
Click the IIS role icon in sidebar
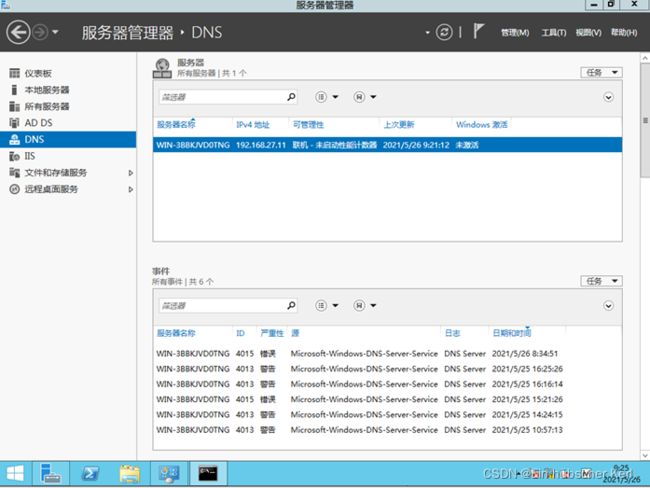click(x=15, y=156)
